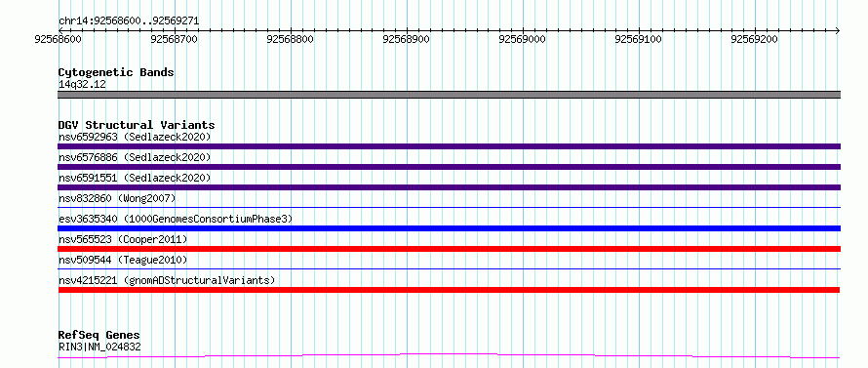This screenshot has height=368, width=868.
Task: Click the nsv832860 (Wong2007) variant label
Action: [117, 198]
